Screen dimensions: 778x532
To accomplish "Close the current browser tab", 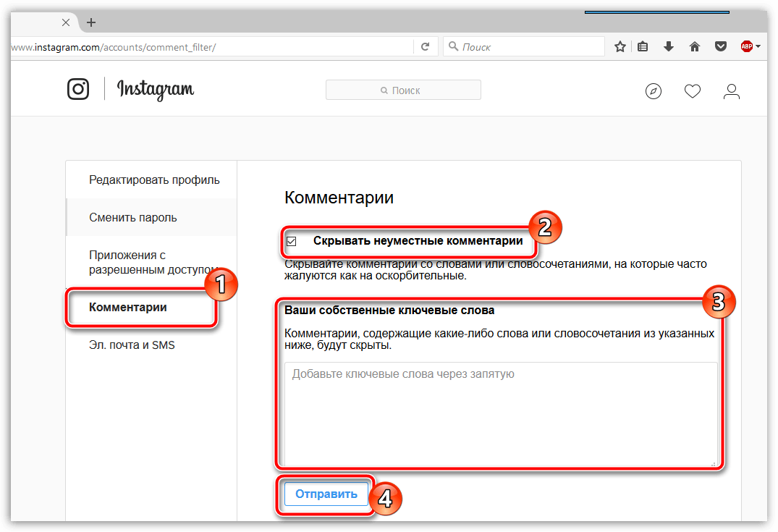I will pos(66,22).
